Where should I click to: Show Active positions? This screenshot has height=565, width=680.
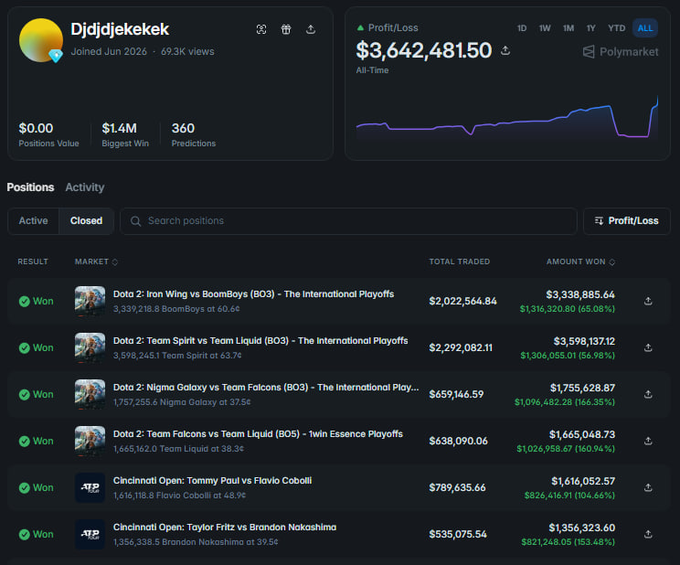click(x=33, y=221)
